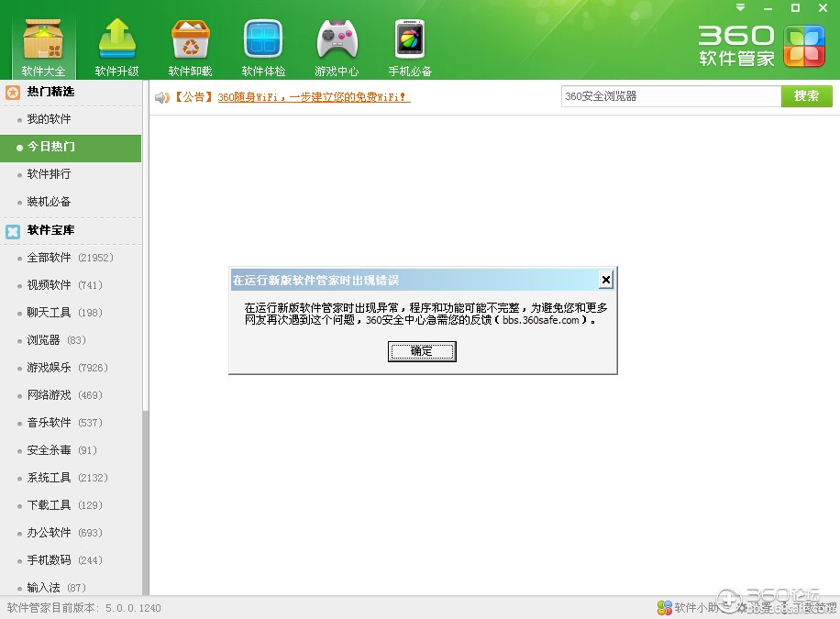Focus the 360安全浏览器 search field

coord(670,96)
